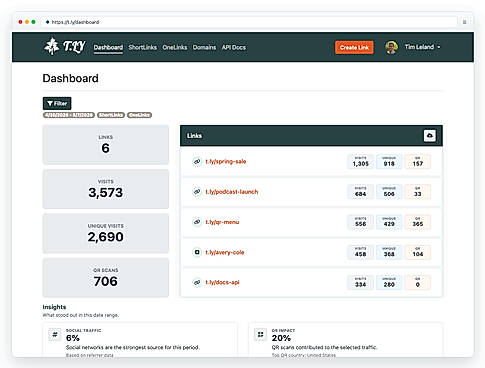Click the qr-menu QR badge 365

coord(418,222)
